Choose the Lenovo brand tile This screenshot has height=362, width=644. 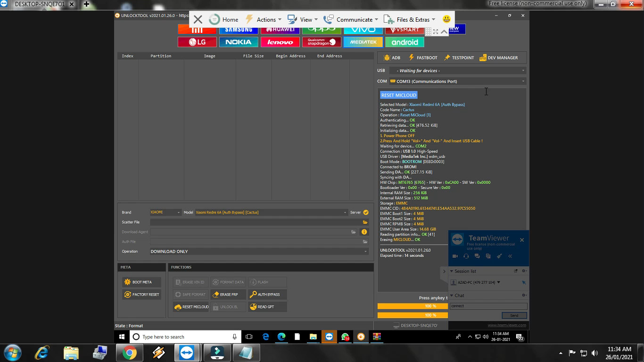(x=280, y=42)
